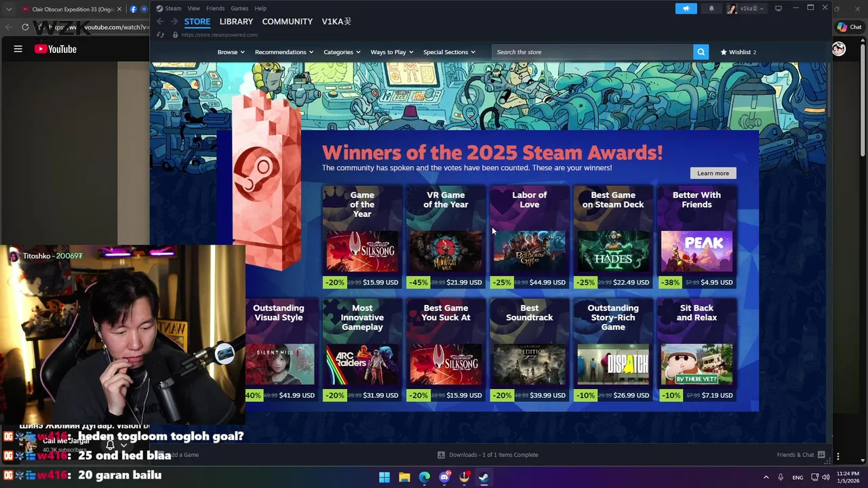Click the $44.99 USD price tag

click(547, 283)
